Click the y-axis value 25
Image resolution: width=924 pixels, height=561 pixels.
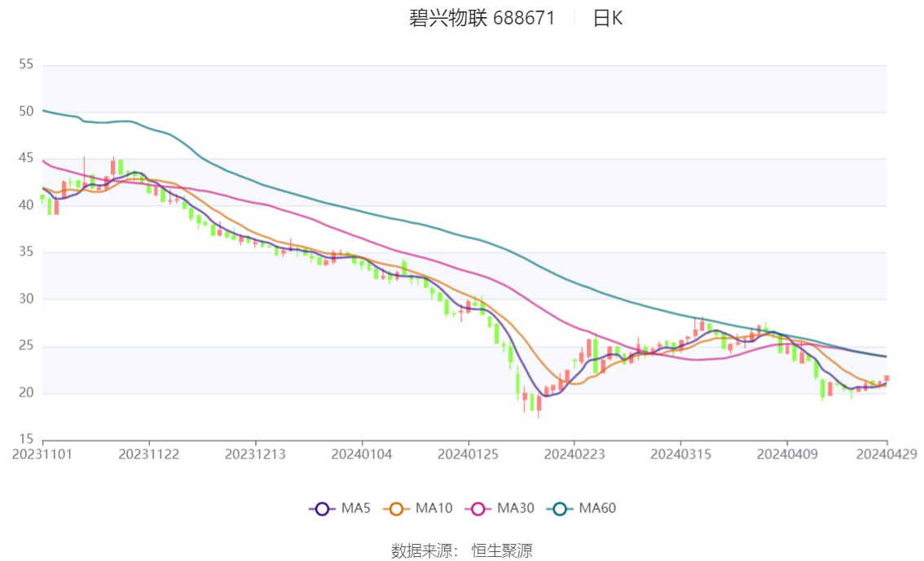coord(26,345)
